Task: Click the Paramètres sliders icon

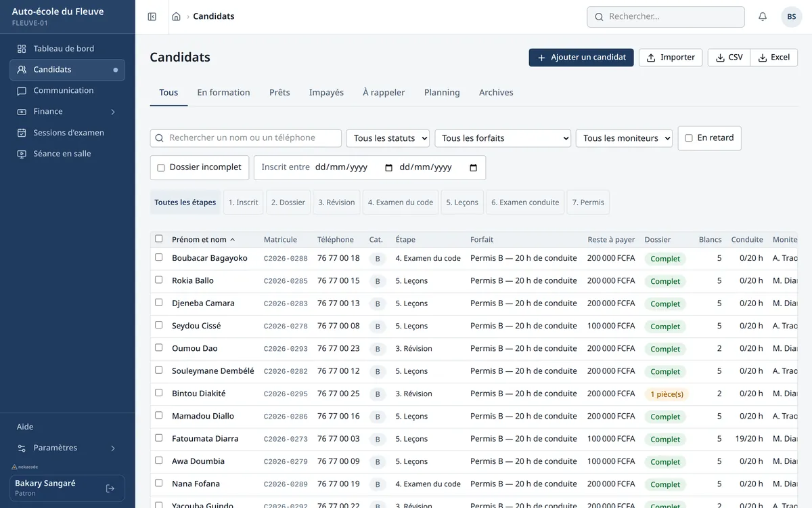Action: [x=22, y=448]
